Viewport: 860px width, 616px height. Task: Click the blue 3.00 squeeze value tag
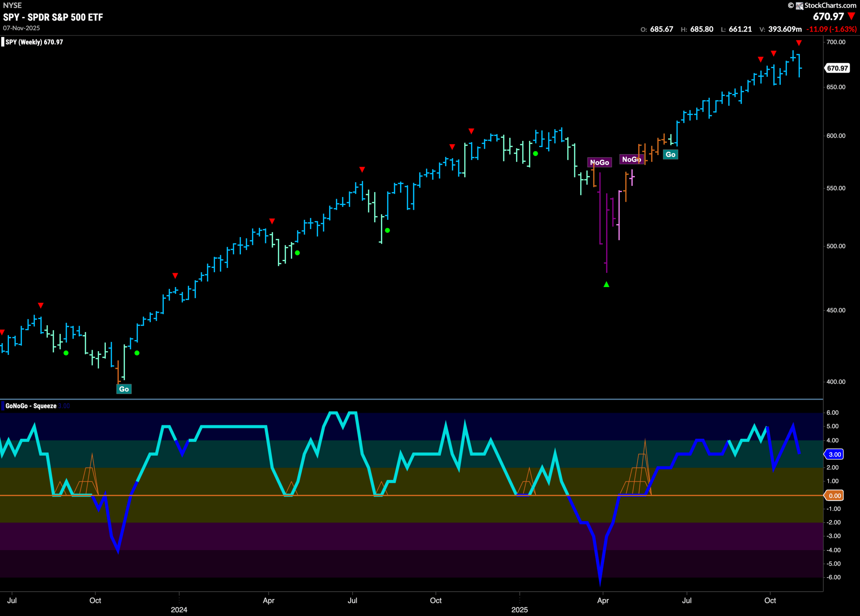[x=834, y=454]
